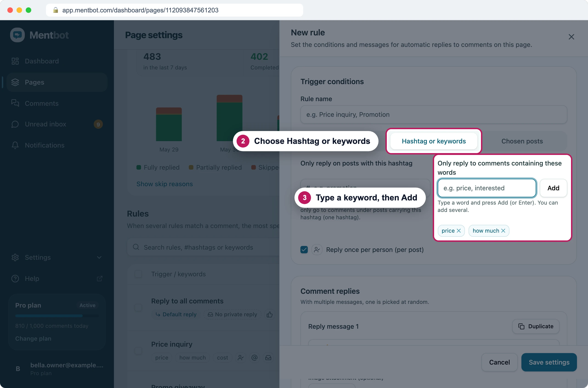The height and width of the screenshot is (388, 588).
Task: Duplicate Reply message 1
Action: click(536, 326)
